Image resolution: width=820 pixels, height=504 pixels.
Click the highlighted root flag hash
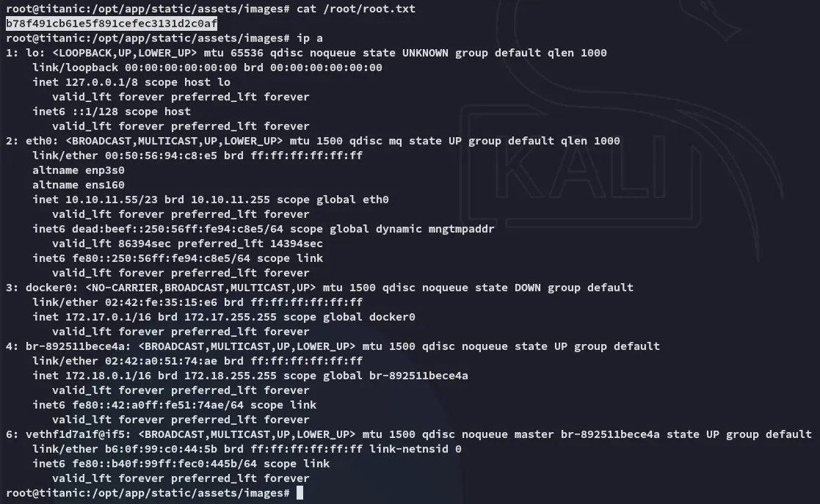(112, 23)
